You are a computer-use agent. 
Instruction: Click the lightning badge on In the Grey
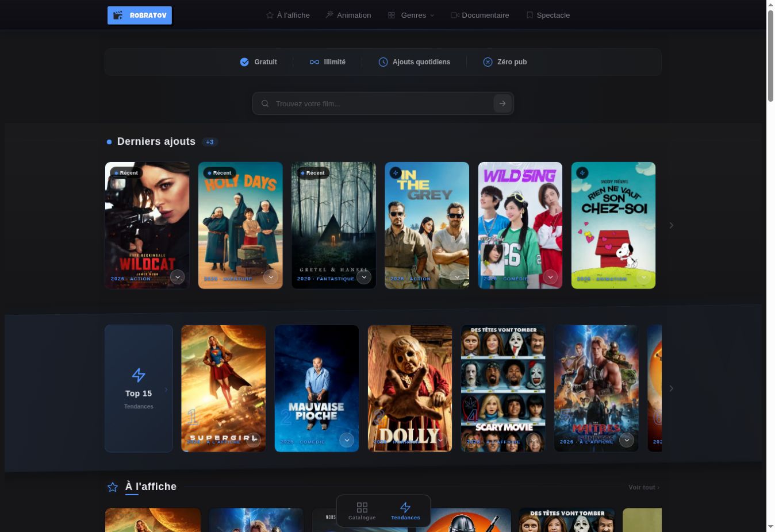(396, 172)
